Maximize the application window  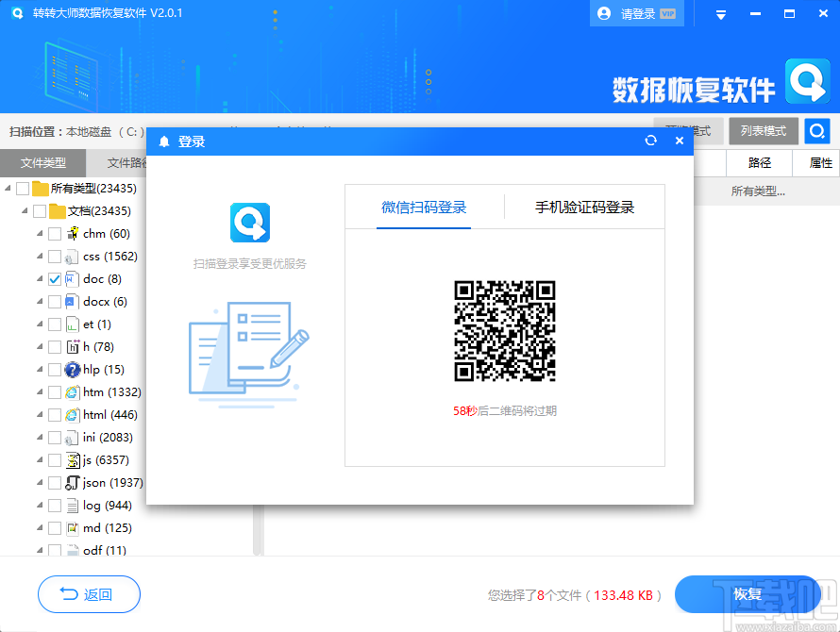tap(789, 14)
